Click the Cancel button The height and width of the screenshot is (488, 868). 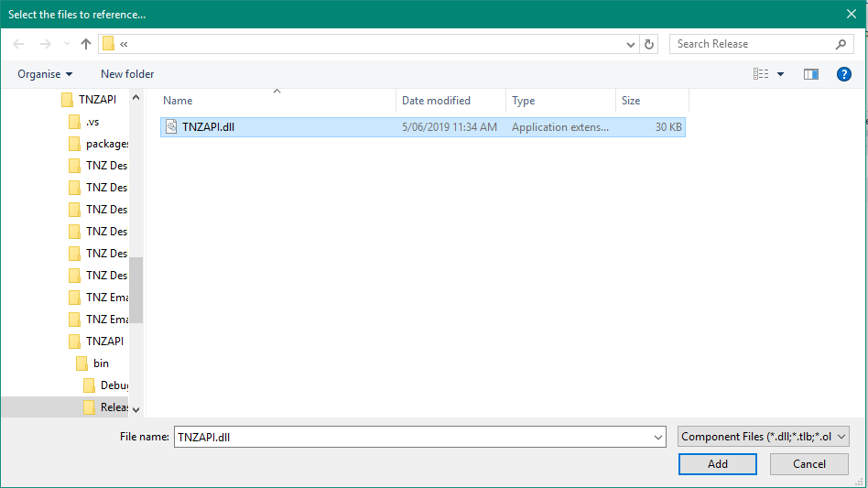(808, 464)
